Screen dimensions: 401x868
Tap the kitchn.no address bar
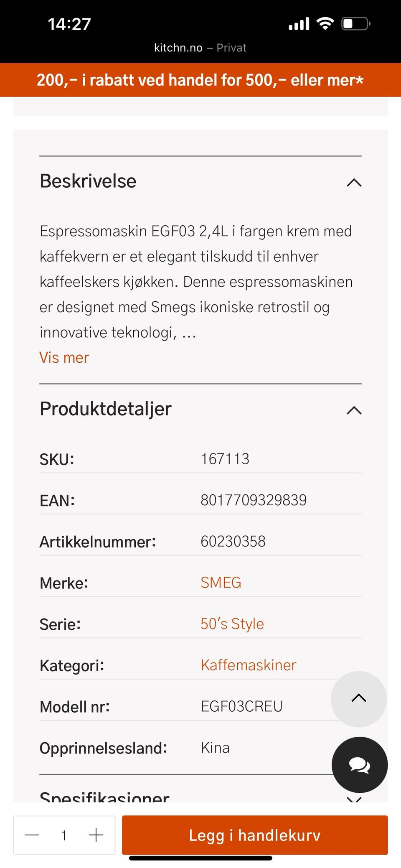tap(200, 48)
